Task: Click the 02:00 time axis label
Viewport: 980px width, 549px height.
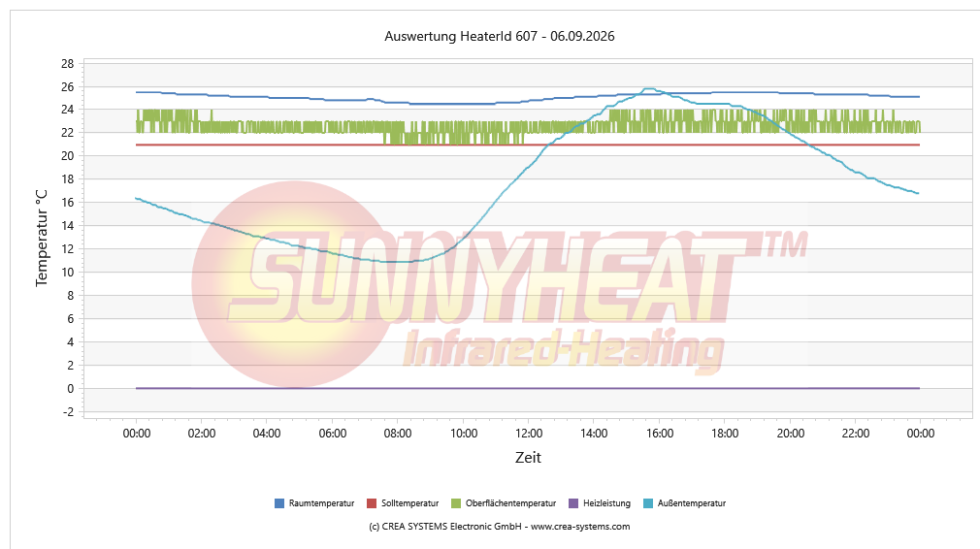Action: 202,434
